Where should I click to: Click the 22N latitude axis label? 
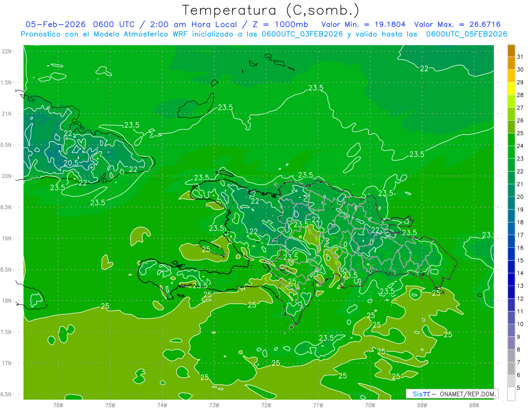click(8, 51)
